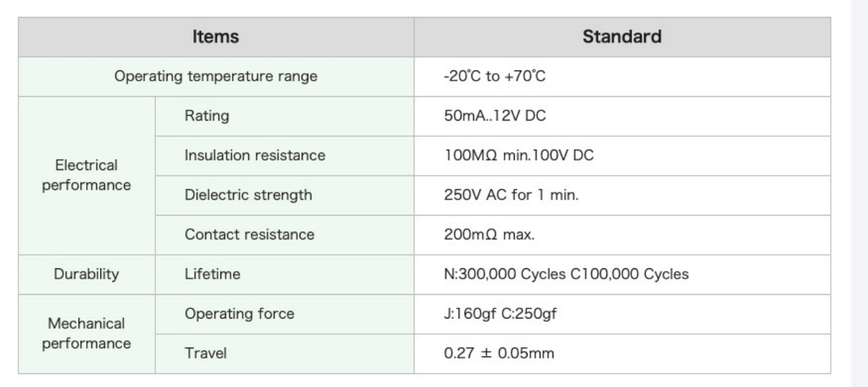Select the Operating temperature range cell
Screen dimensions: 868x387
216,77
